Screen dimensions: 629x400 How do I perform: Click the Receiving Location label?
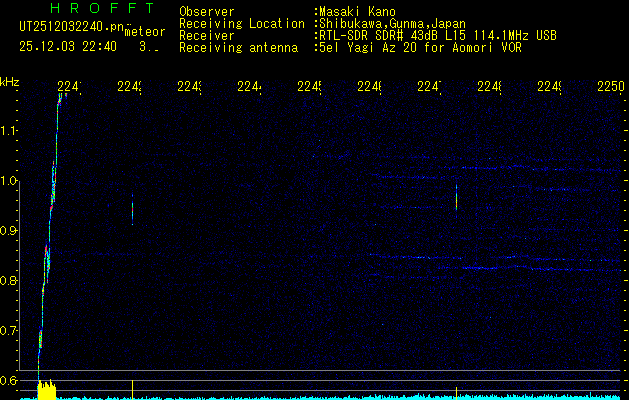242,24
